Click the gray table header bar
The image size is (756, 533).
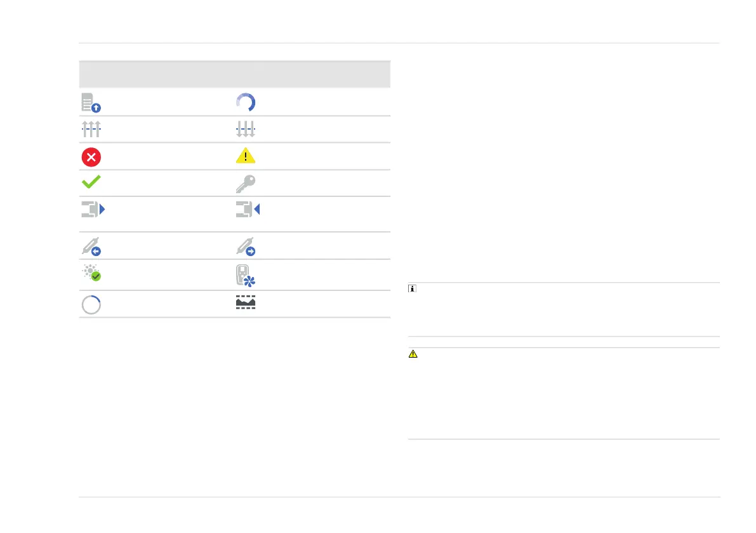pos(235,74)
